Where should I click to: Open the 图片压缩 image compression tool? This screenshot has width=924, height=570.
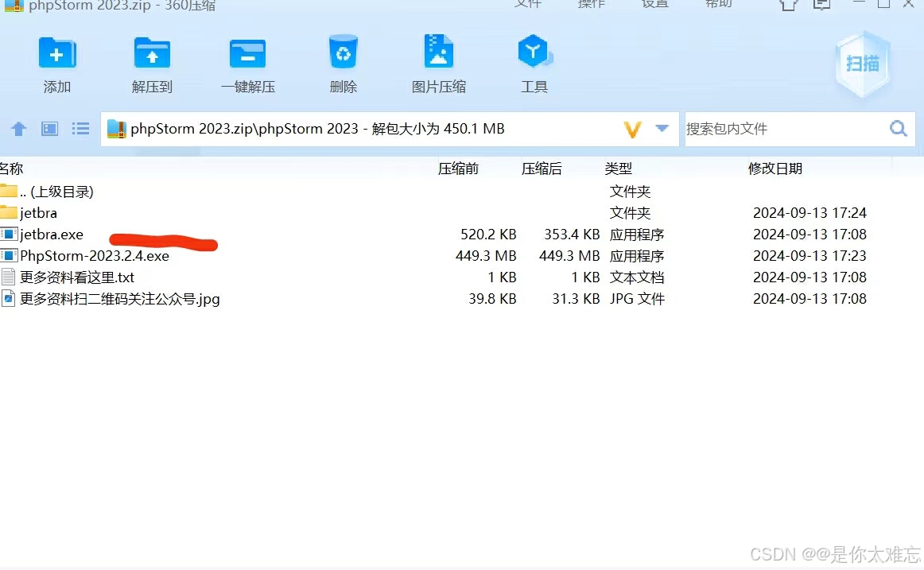(438, 52)
